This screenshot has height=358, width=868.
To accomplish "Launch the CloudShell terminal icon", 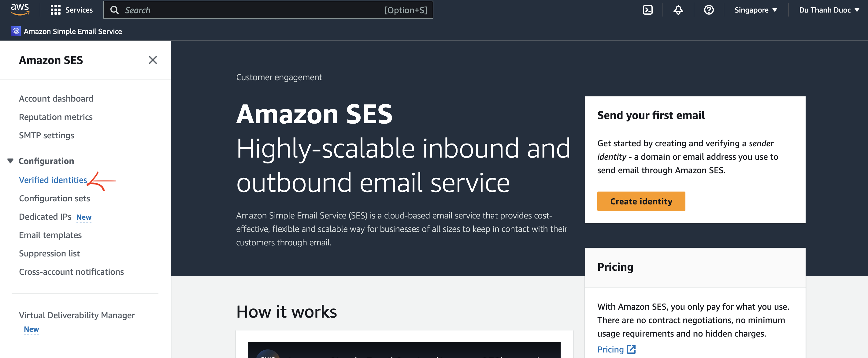I will [647, 10].
